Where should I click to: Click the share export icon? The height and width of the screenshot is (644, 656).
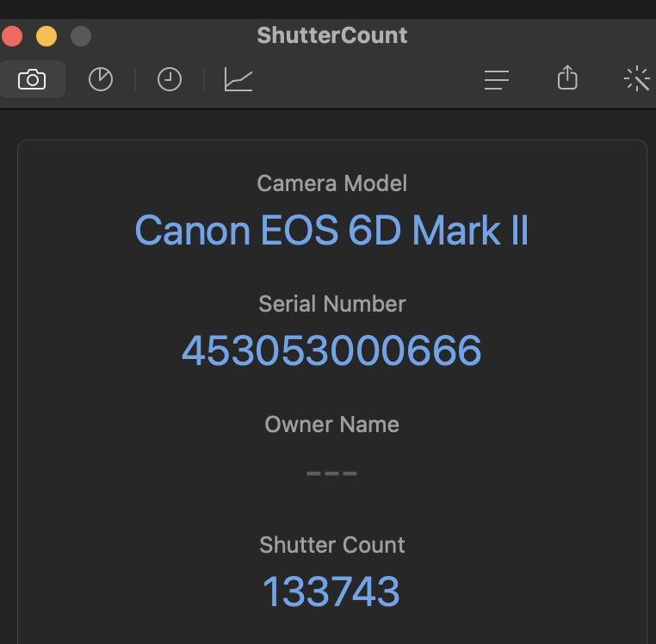coord(567,77)
